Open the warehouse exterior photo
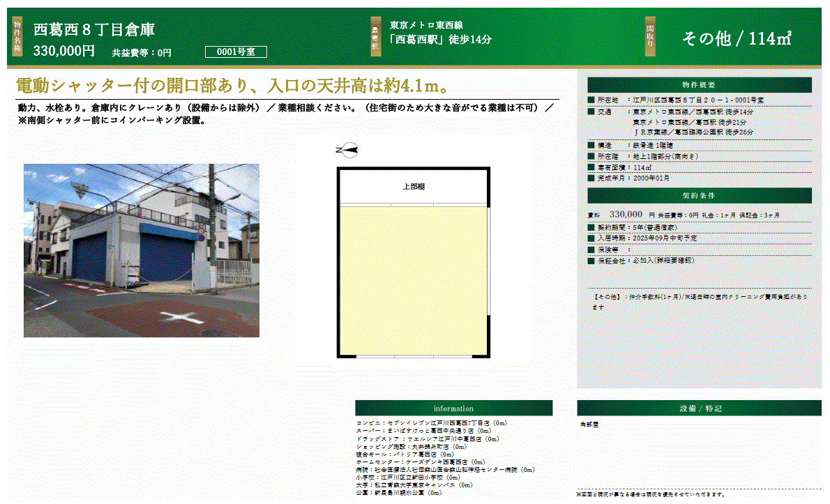The width and height of the screenshot is (830, 504). pos(142,250)
